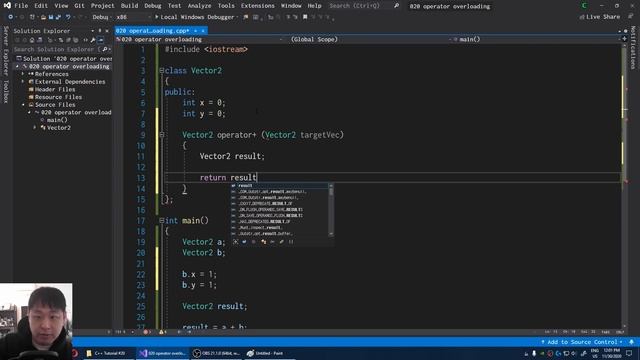Viewport: 640px width, 360px height.
Task: Open the project navigation dropdown above the code
Action: pos(200,39)
